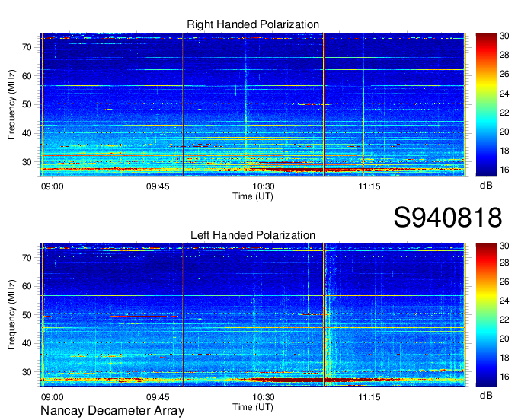The image size is (518, 420).
Task: Click the 40 MHz tick of Left Handed plot
Action: click(27, 343)
